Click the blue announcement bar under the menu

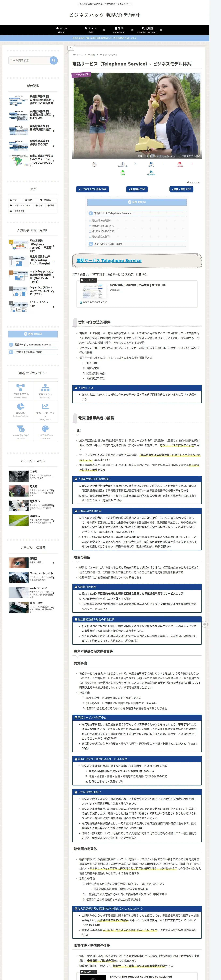[x=105, y=38]
